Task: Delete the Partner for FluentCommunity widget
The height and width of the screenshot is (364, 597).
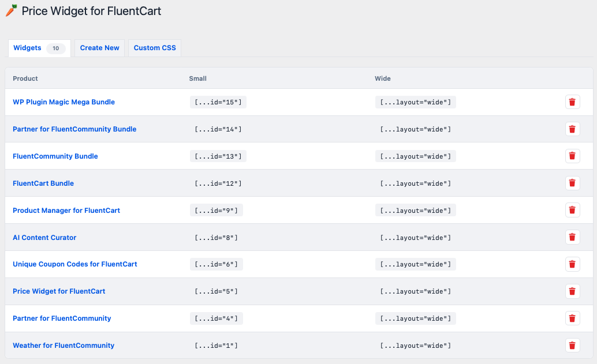Action: [572, 318]
